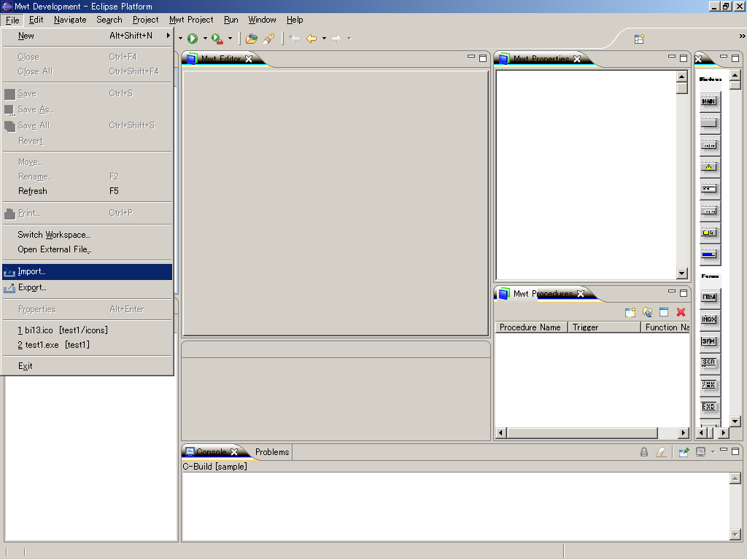Close the Mwt Editor tab
The image size is (747, 560).
[x=249, y=59]
